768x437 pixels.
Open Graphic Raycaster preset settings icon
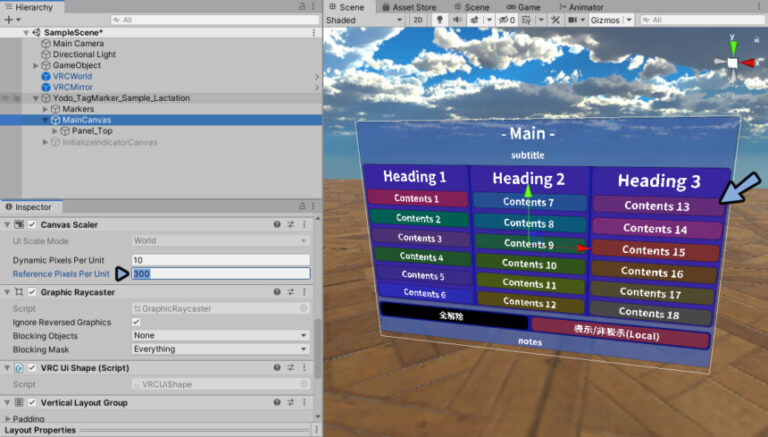pyautogui.click(x=291, y=292)
